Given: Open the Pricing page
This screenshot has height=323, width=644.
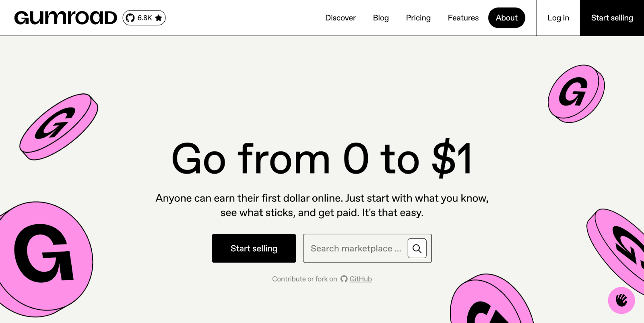Looking at the screenshot, I should (x=418, y=18).
